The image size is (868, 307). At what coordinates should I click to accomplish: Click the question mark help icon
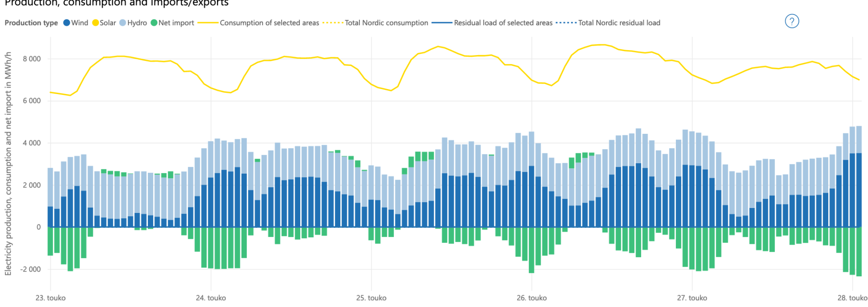pyautogui.click(x=792, y=21)
